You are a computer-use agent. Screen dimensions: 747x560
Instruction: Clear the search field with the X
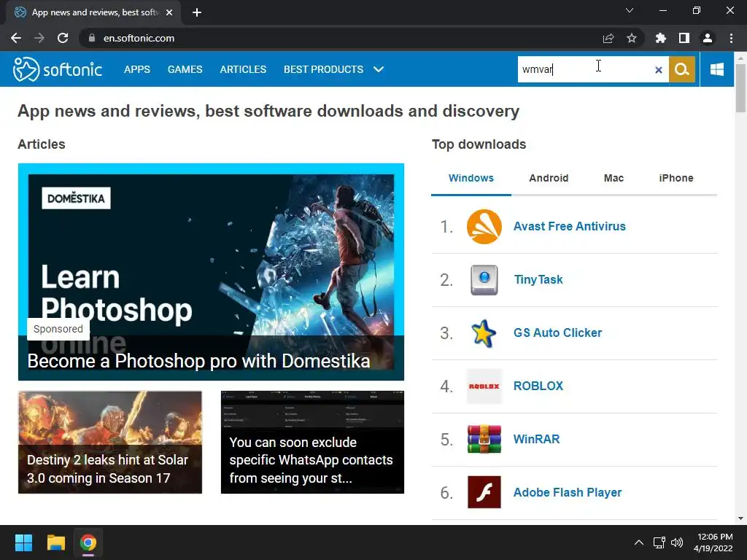click(659, 70)
